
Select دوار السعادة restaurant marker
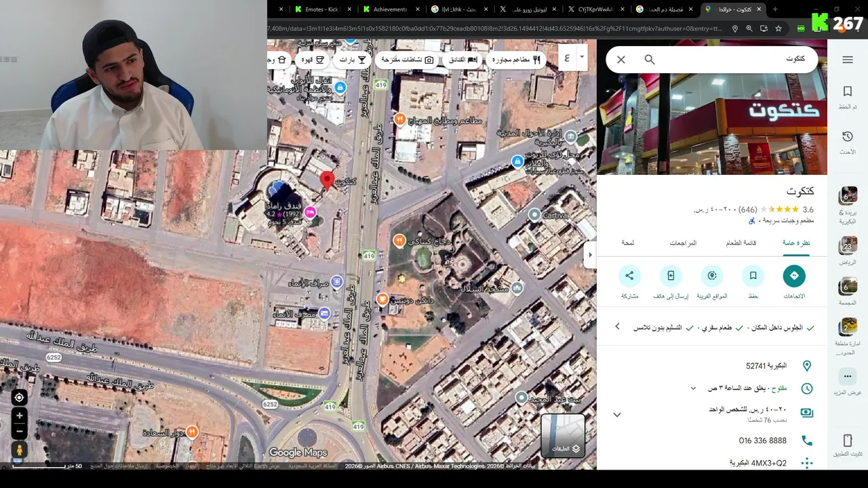click(x=192, y=431)
